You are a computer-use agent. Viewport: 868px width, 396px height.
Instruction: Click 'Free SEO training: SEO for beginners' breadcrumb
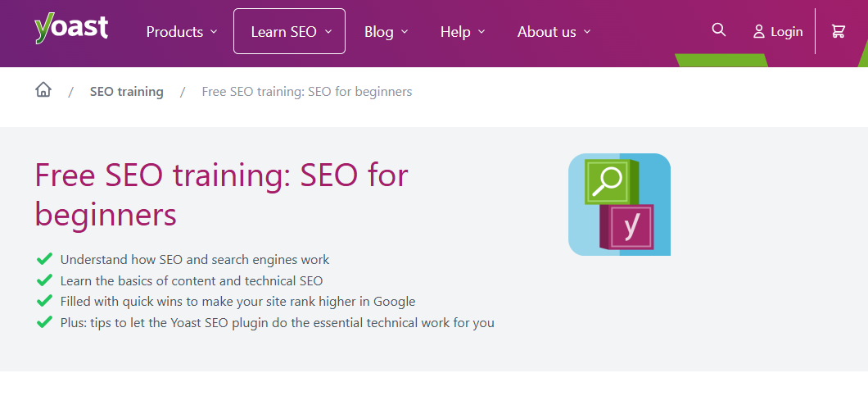(x=307, y=92)
